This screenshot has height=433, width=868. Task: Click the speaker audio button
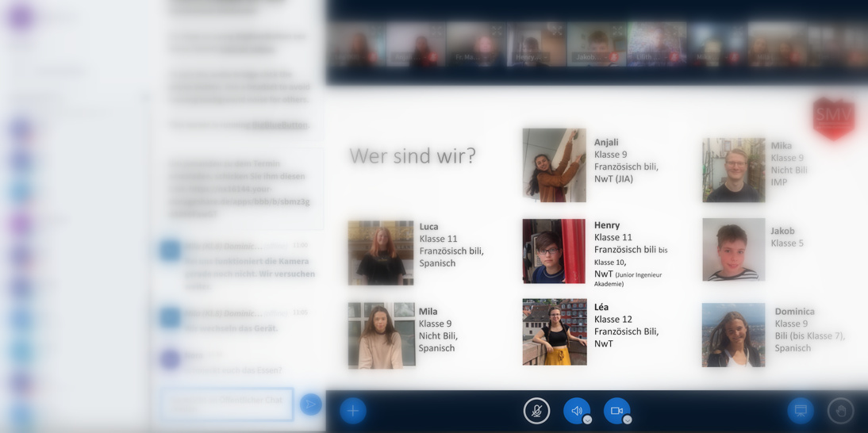pyautogui.click(x=575, y=411)
